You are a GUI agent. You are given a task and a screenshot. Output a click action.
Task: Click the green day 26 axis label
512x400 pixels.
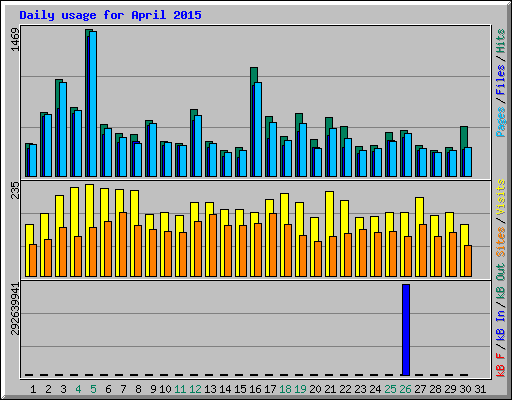405,389
